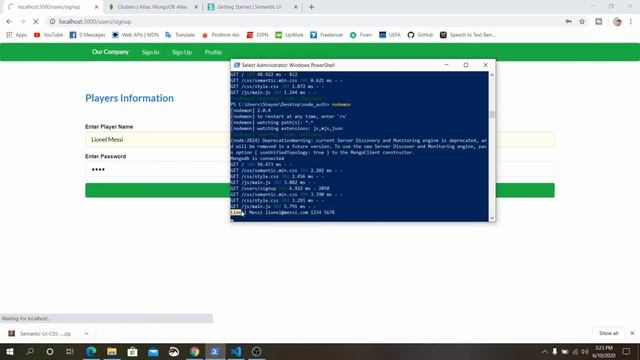Open Task View on the taskbar
640x360 pixels.
point(70,351)
